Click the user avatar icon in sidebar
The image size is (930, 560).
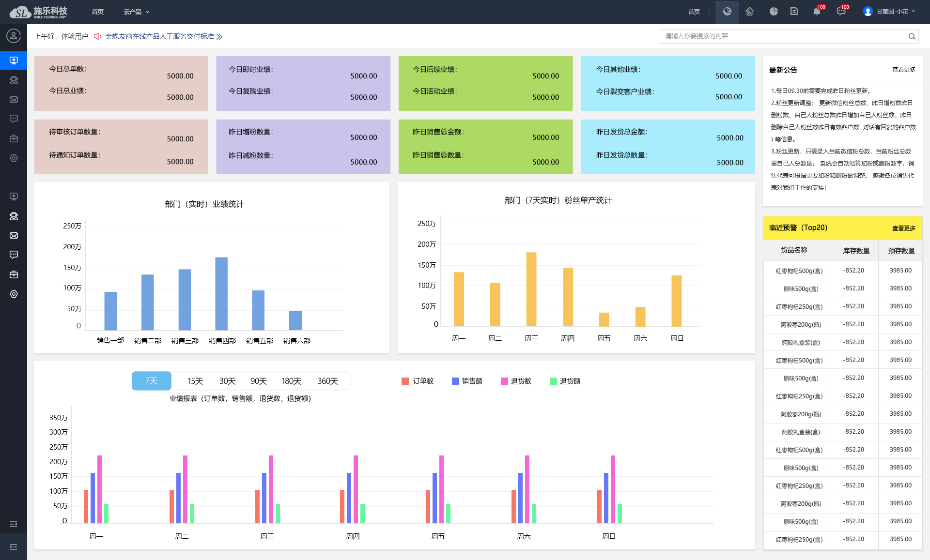(x=14, y=36)
